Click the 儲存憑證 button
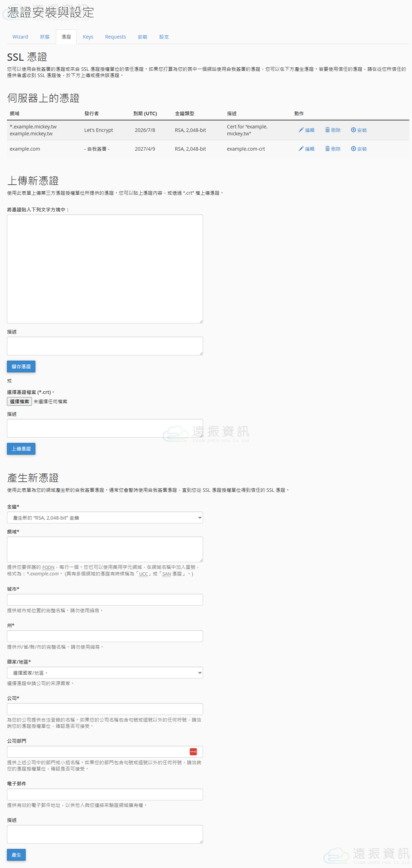The width and height of the screenshot is (412, 868). 21,366
